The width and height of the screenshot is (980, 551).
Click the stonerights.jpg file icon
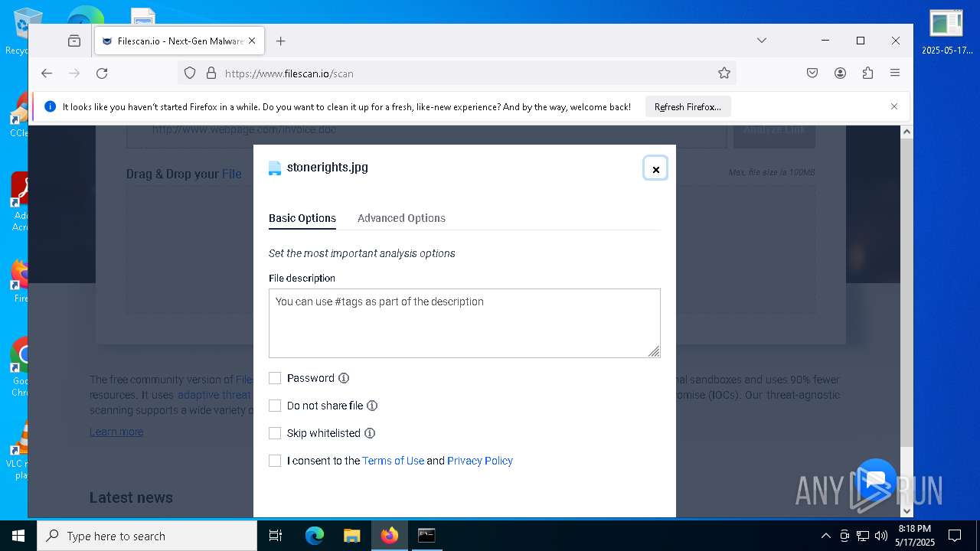[275, 168]
